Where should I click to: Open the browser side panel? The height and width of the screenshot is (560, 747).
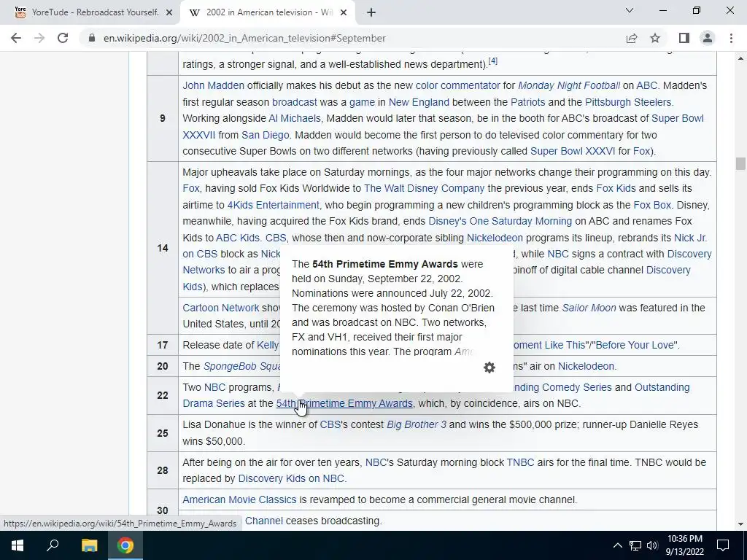(684, 38)
